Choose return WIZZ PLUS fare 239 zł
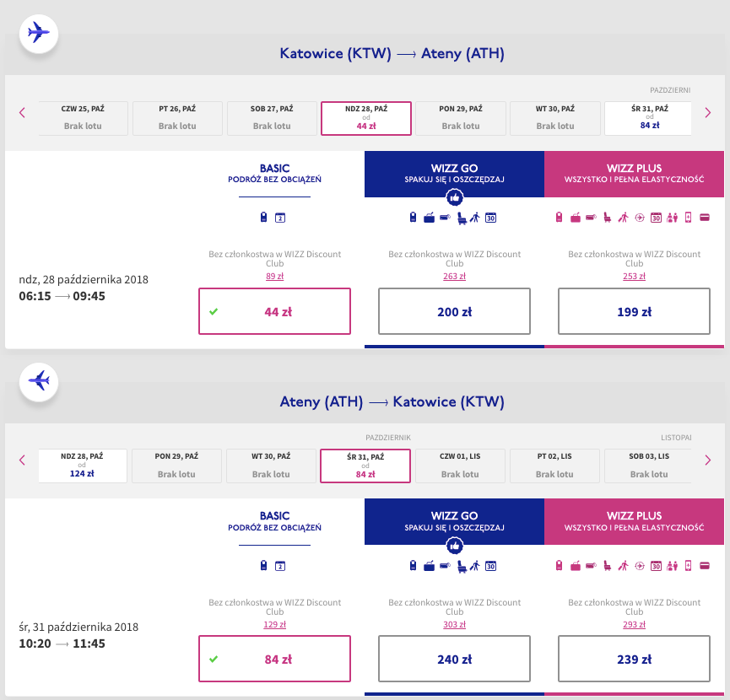This screenshot has height=700, width=730. [634, 659]
